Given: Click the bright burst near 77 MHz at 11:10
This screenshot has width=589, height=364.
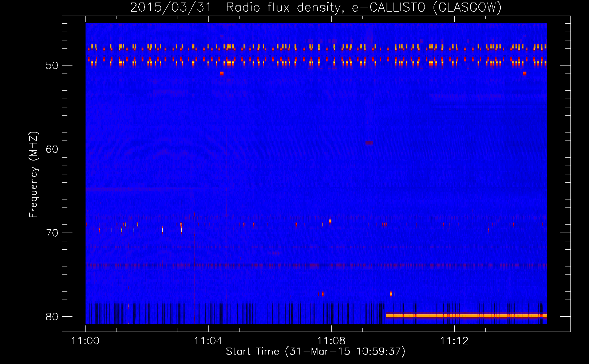Looking at the screenshot, I should (x=392, y=294).
